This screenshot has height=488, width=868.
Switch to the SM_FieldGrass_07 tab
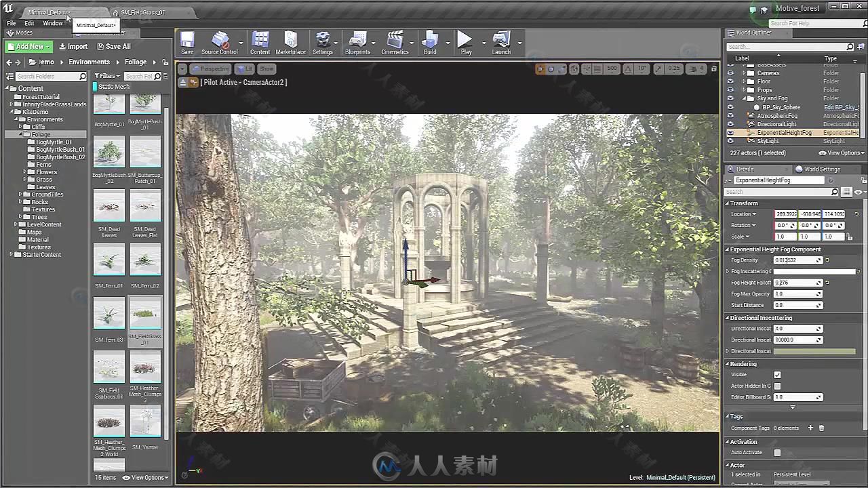[142, 12]
